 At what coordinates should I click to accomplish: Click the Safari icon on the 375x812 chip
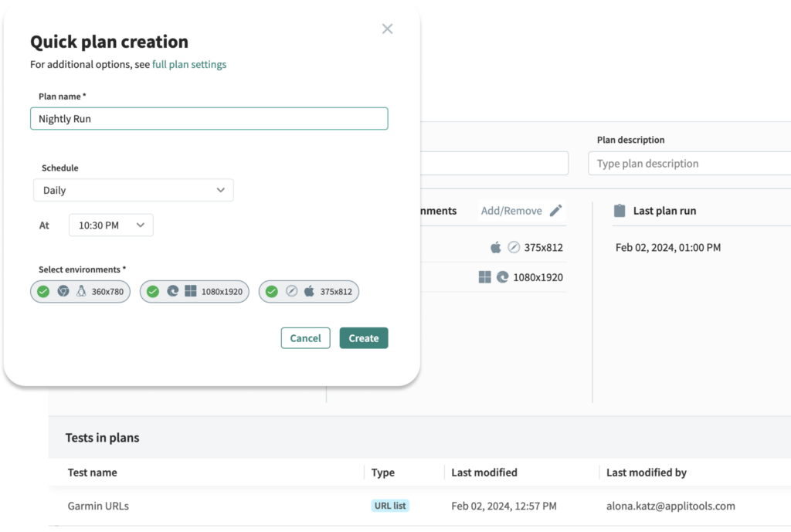click(x=290, y=291)
